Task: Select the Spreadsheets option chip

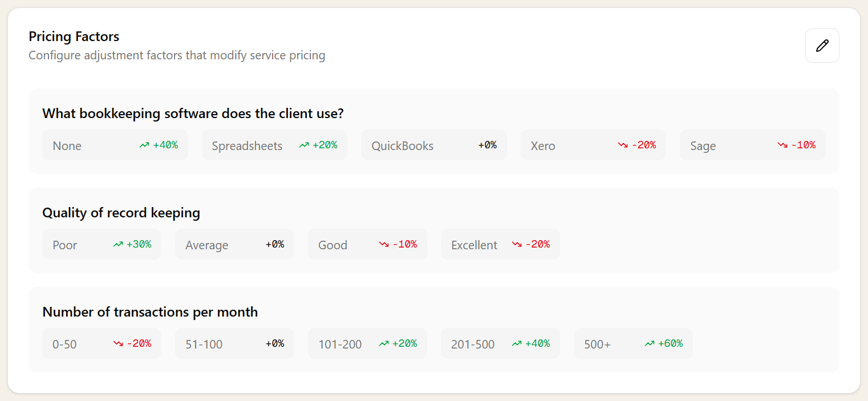Action: coord(274,145)
